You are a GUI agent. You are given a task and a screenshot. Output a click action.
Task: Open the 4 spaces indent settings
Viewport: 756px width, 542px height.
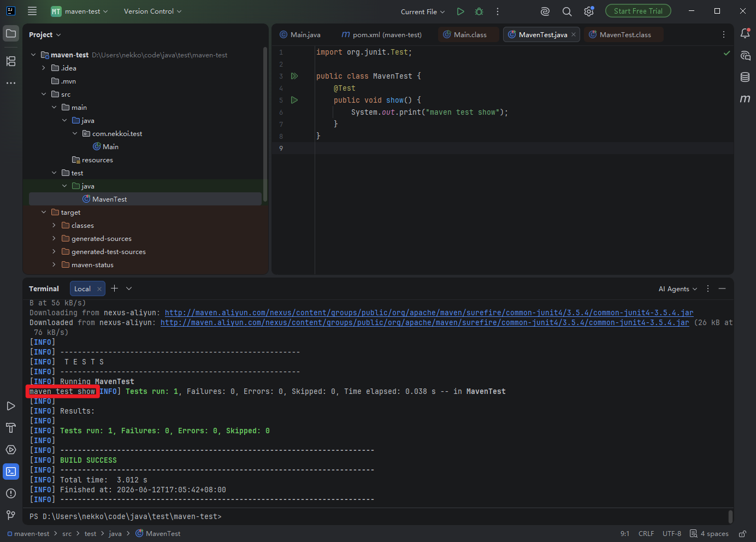pyautogui.click(x=709, y=534)
